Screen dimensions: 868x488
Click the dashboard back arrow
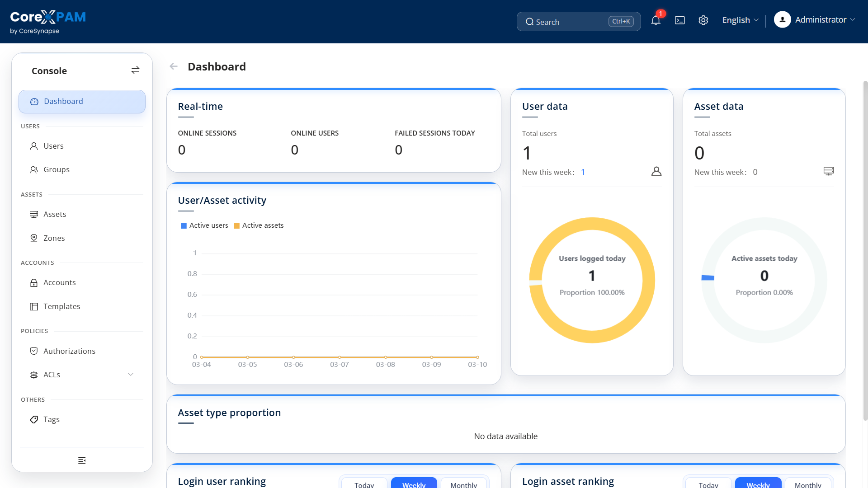pyautogui.click(x=174, y=66)
